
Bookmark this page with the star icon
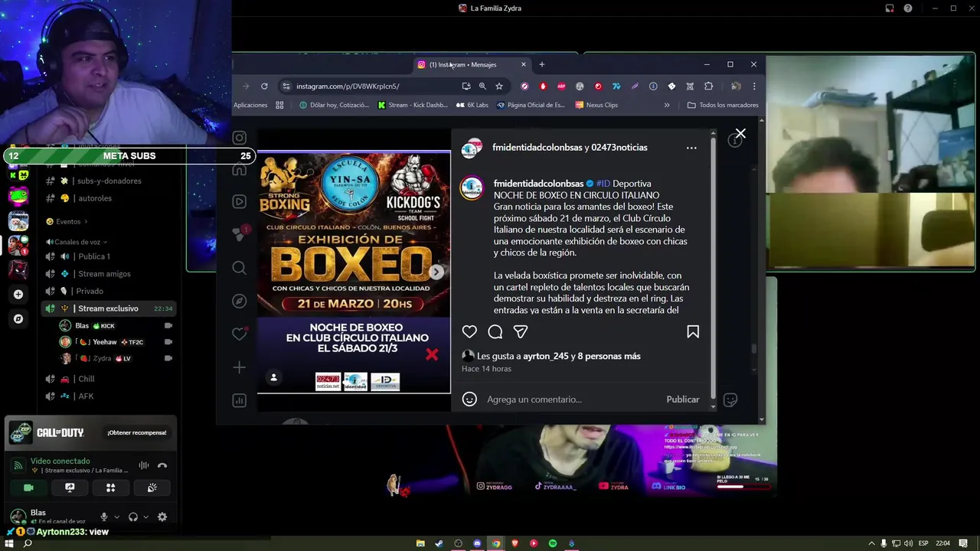tap(499, 86)
